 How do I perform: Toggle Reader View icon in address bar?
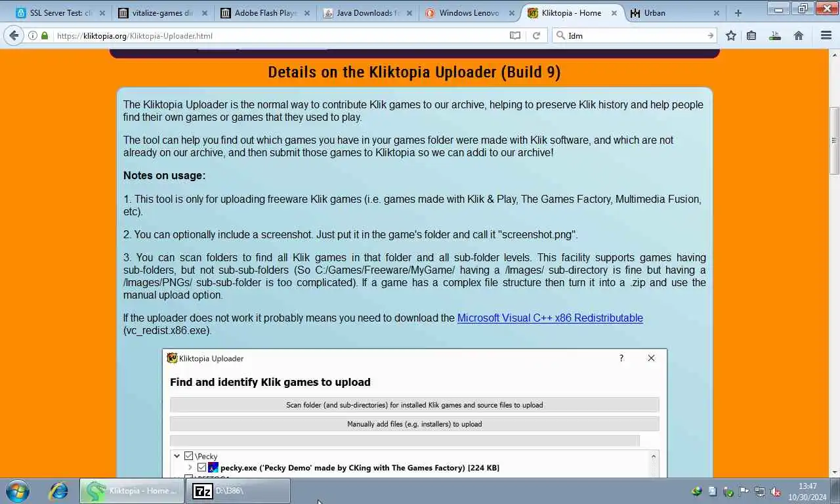coord(515,36)
